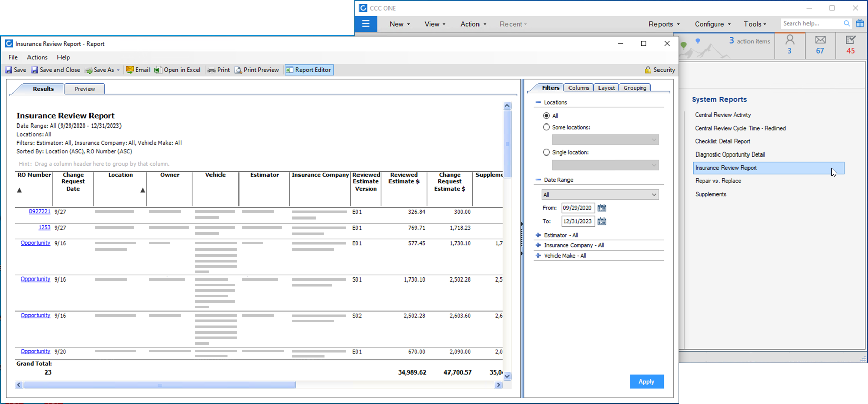Image resolution: width=868 pixels, height=404 pixels.
Task: Expand the Insurance Company - All filter
Action: pyautogui.click(x=538, y=245)
